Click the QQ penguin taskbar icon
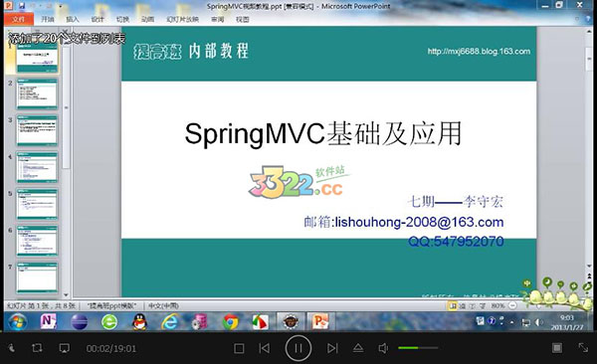This screenshot has height=364, width=597. coord(139,322)
